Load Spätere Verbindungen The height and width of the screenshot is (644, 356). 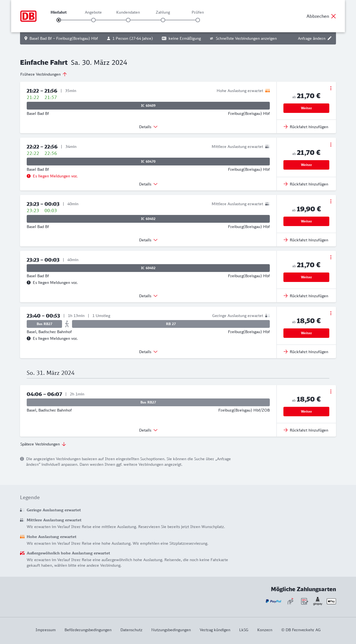coord(43,444)
